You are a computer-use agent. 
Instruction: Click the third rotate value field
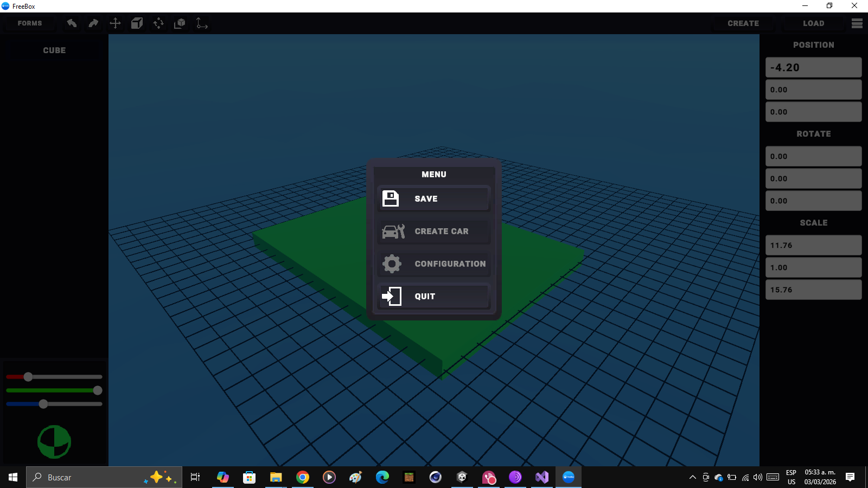coord(814,201)
